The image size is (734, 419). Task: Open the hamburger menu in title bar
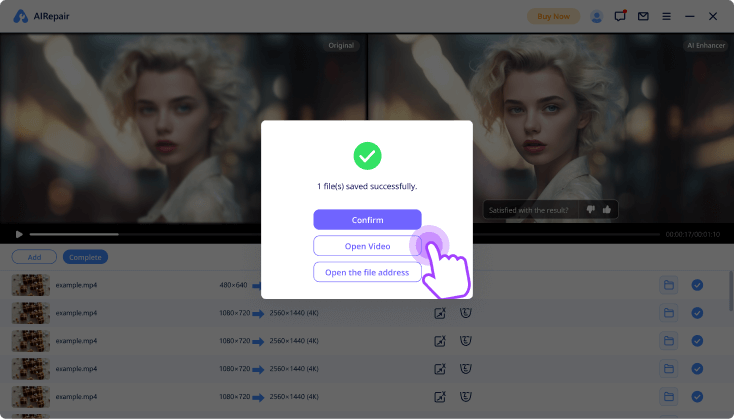667,16
